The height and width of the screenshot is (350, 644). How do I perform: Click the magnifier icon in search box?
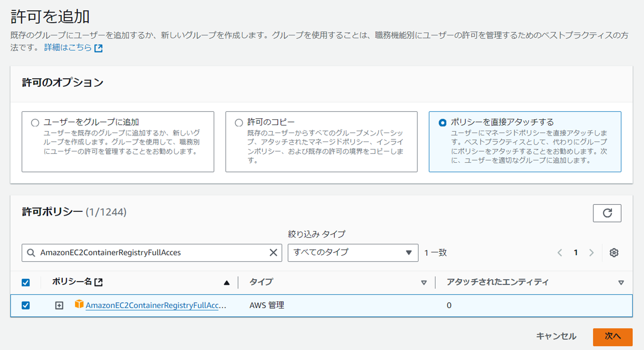(x=31, y=253)
